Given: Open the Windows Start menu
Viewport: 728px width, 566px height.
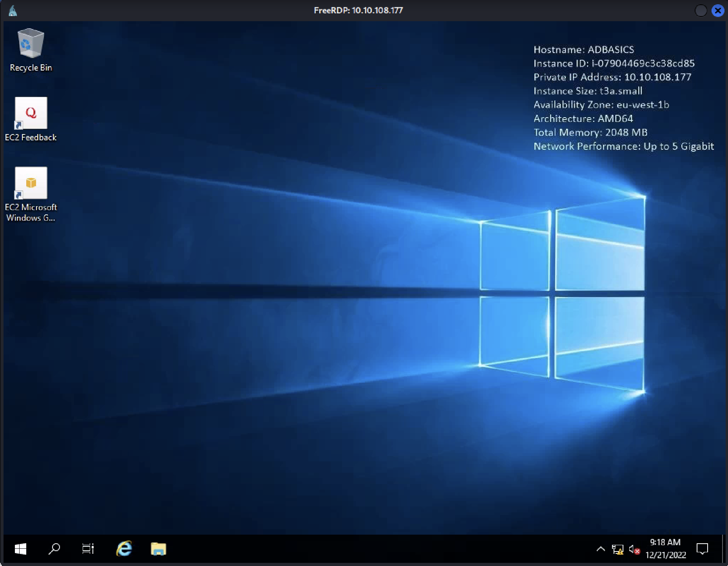Looking at the screenshot, I should click(20, 549).
